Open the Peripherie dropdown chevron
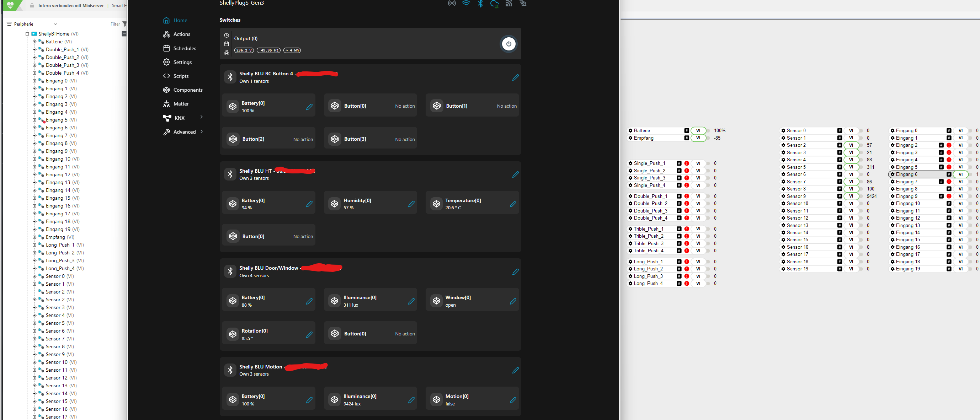The width and height of the screenshot is (980, 420). coord(55,24)
